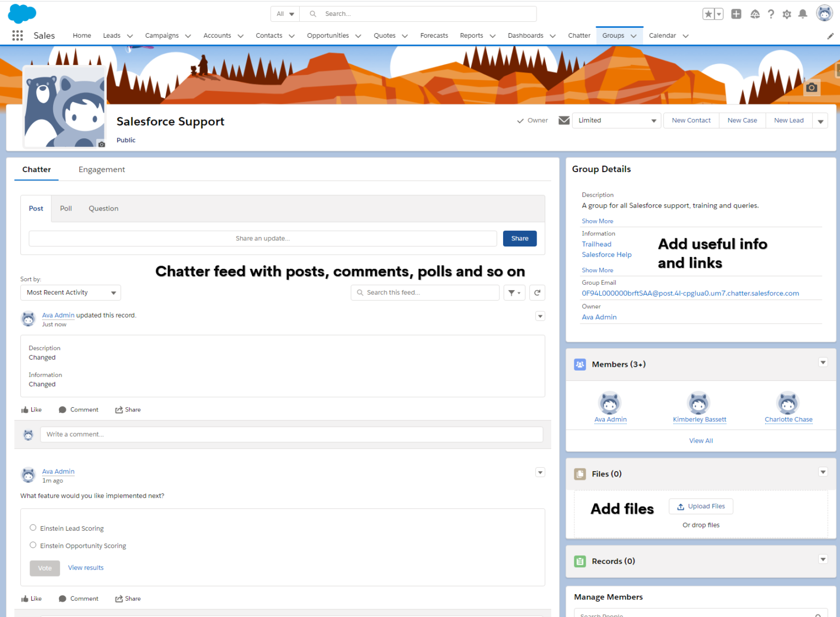Select the Einstein Lead Scoring poll option
The image size is (840, 617).
pos(33,527)
